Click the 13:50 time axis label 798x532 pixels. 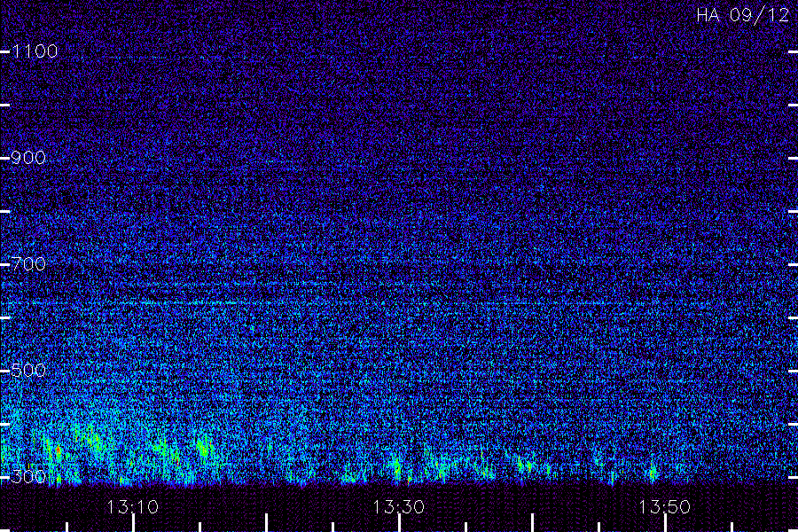(665, 507)
